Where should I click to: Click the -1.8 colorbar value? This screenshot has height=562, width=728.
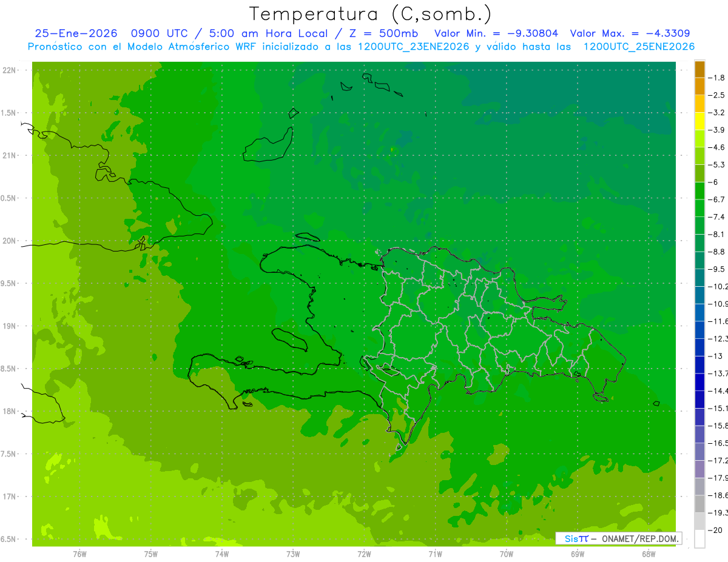717,78
